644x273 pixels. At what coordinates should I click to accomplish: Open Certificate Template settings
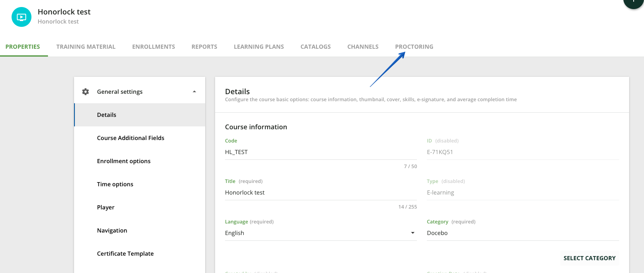140,254
